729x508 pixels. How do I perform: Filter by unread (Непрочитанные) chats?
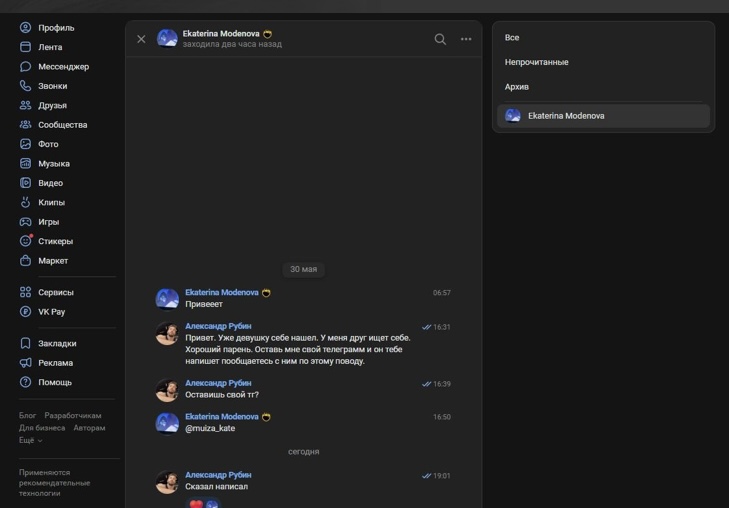click(x=536, y=62)
